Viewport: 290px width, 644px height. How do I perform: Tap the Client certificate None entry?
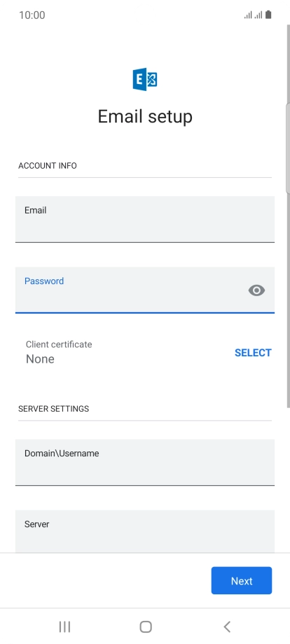pos(59,352)
